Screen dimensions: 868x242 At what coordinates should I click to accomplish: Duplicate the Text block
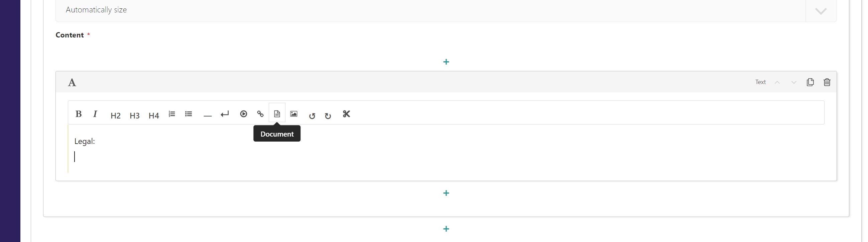(x=811, y=82)
